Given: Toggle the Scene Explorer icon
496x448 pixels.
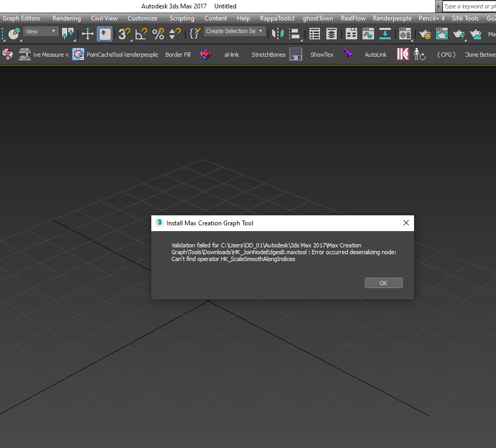Looking at the screenshot, I should tap(314, 34).
